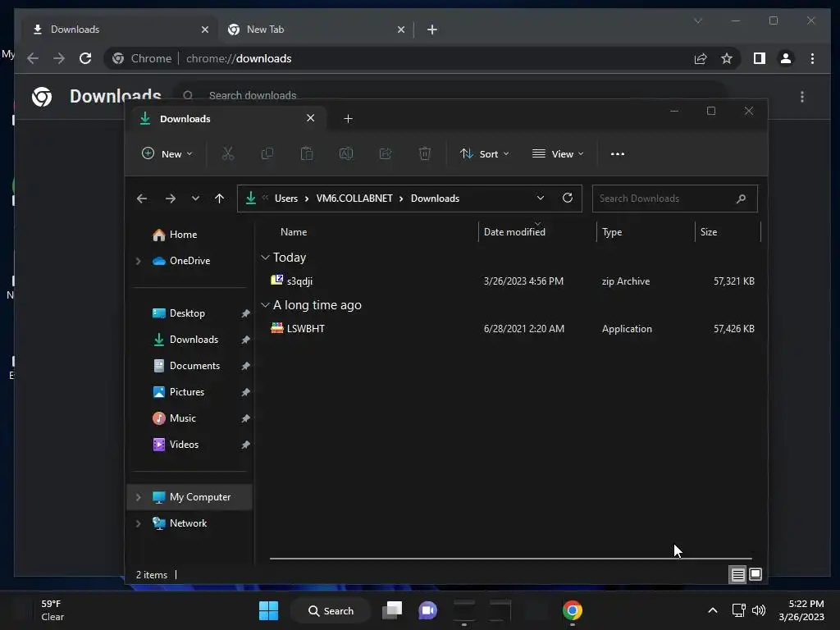
Task: Close the New Tab in Chrome
Action: coord(400,30)
